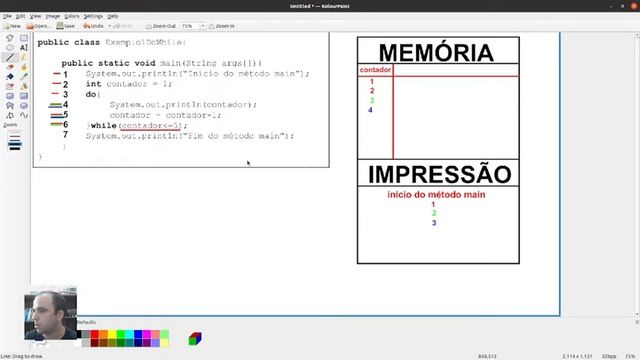This screenshot has width=640, height=360.
Task: Open the Image menu
Action: (53, 16)
